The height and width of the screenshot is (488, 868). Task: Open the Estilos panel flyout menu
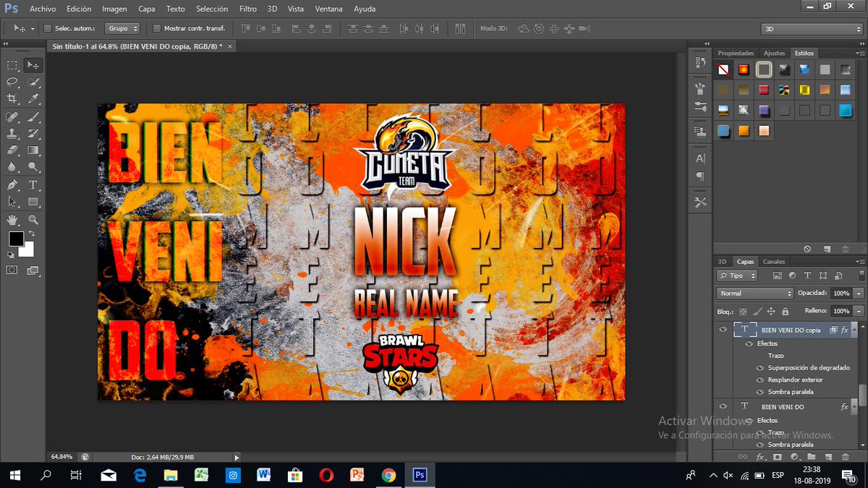pyautogui.click(x=860, y=53)
